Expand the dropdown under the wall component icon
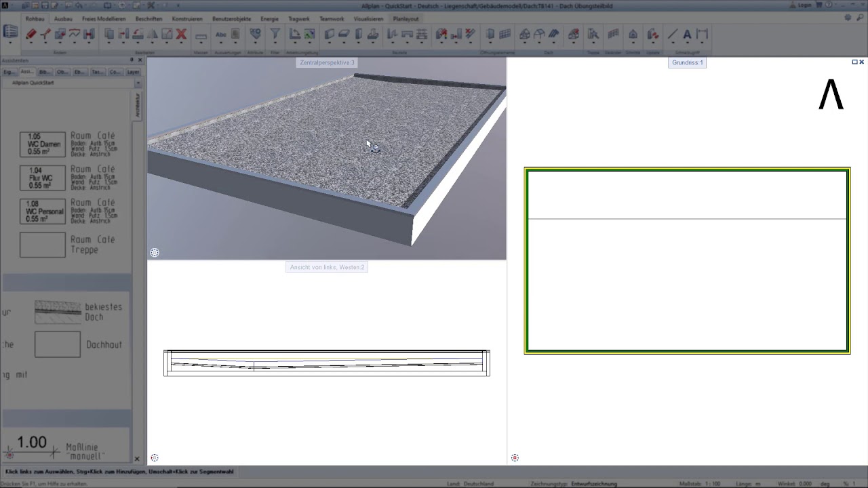 coord(329,44)
